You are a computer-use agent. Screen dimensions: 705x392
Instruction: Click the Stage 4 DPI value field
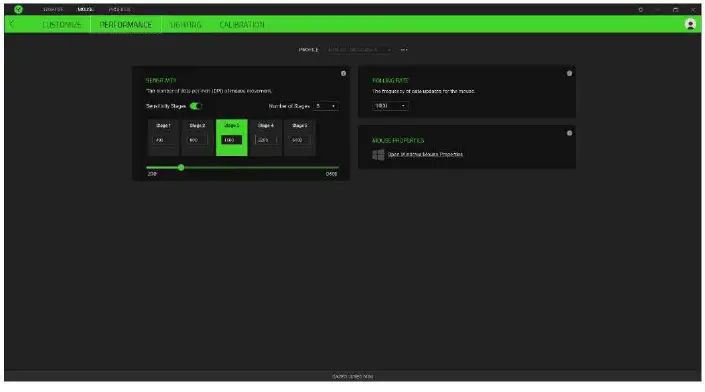(266, 140)
